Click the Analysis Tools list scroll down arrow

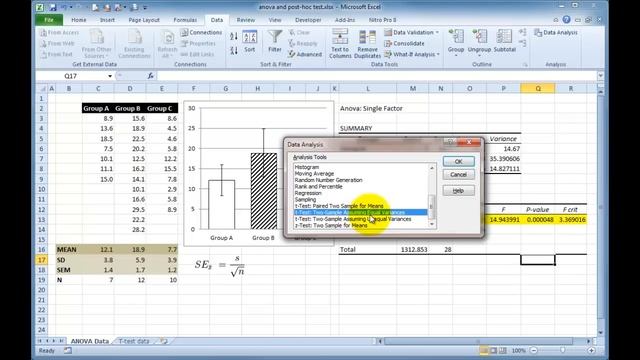(x=432, y=224)
